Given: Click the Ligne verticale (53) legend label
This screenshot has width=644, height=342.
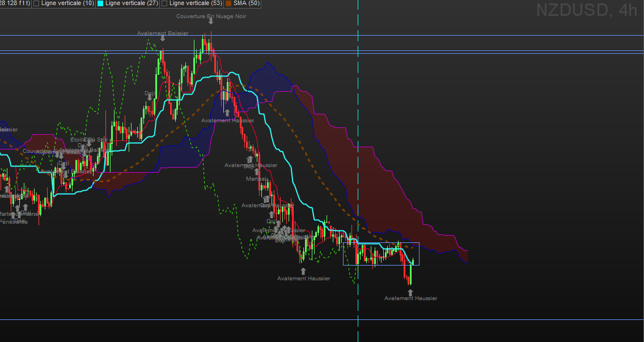Looking at the screenshot, I should (196, 3).
